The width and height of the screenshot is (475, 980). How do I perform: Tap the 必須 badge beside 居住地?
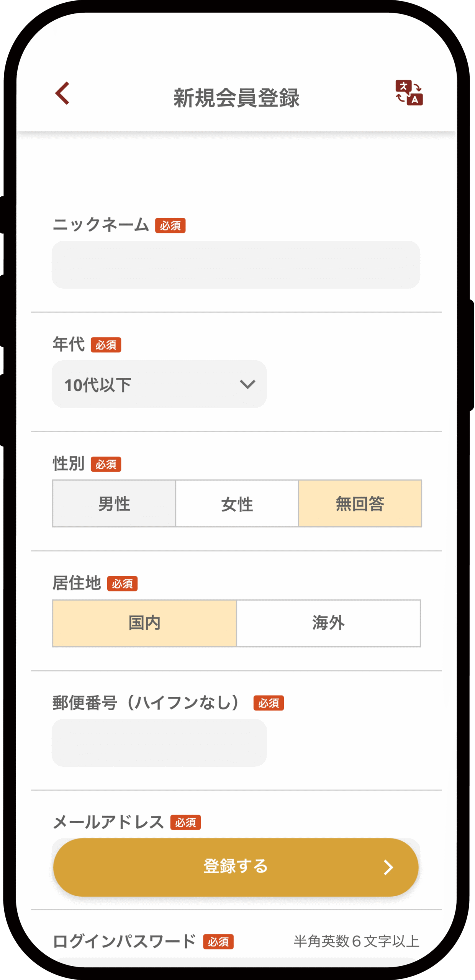(122, 584)
